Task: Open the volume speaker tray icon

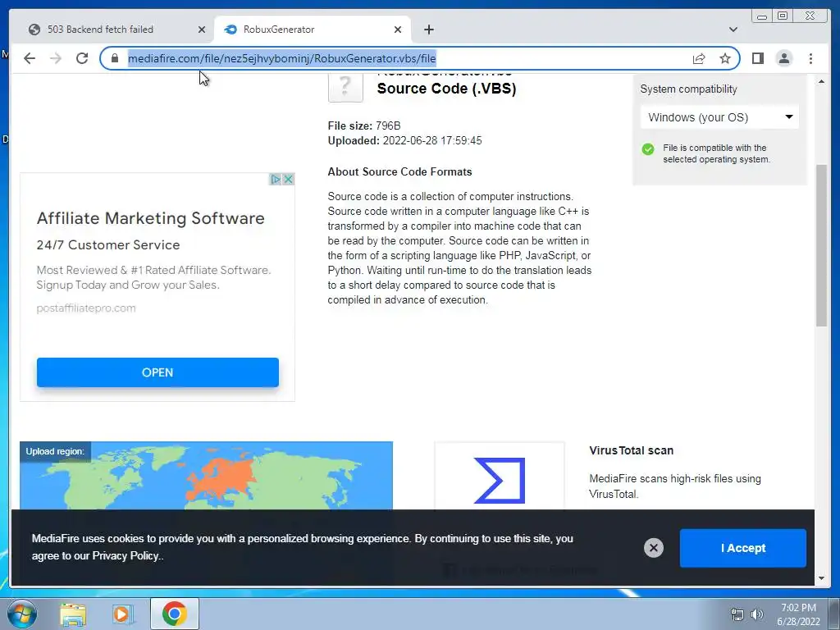Action: coord(756,615)
